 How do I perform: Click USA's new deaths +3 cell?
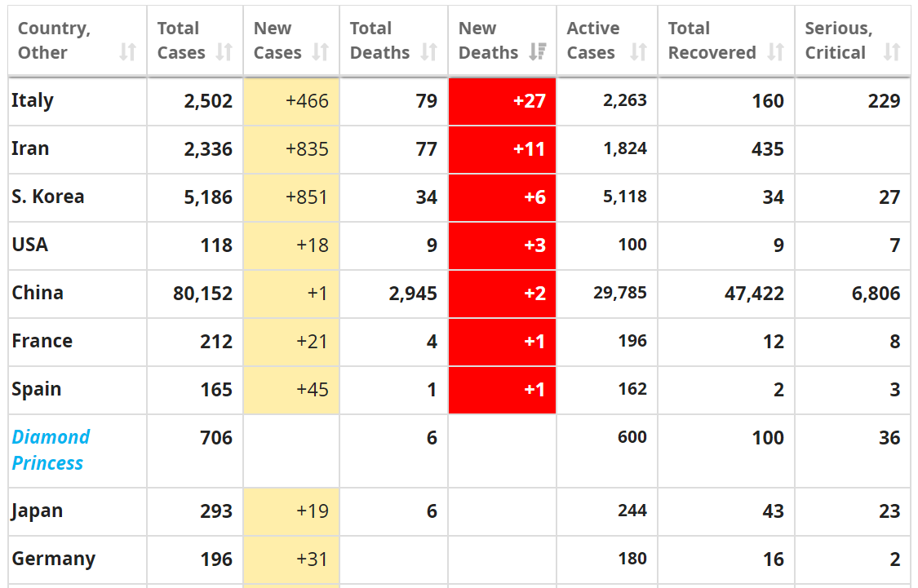click(503, 245)
